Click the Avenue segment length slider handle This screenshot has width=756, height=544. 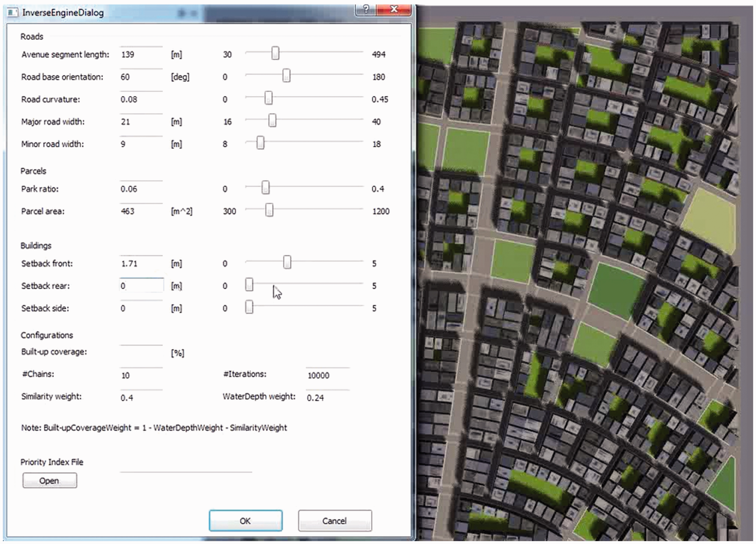tap(275, 53)
